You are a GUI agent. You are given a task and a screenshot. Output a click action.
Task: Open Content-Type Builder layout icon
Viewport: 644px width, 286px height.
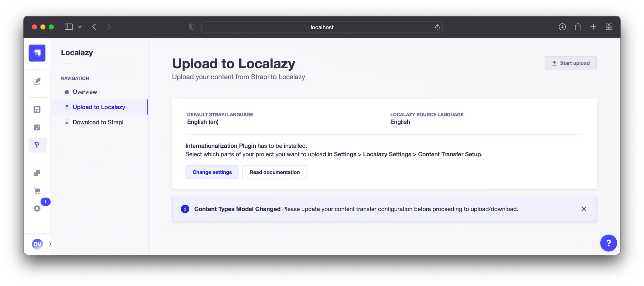click(37, 110)
